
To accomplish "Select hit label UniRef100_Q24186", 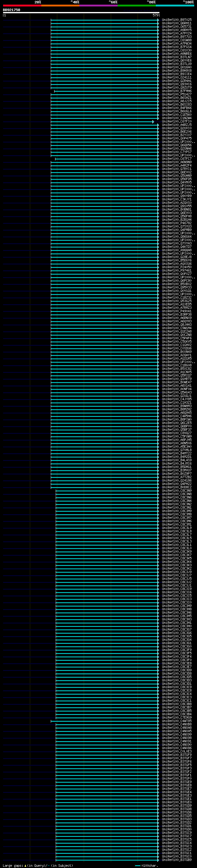I will tap(177, 481).
